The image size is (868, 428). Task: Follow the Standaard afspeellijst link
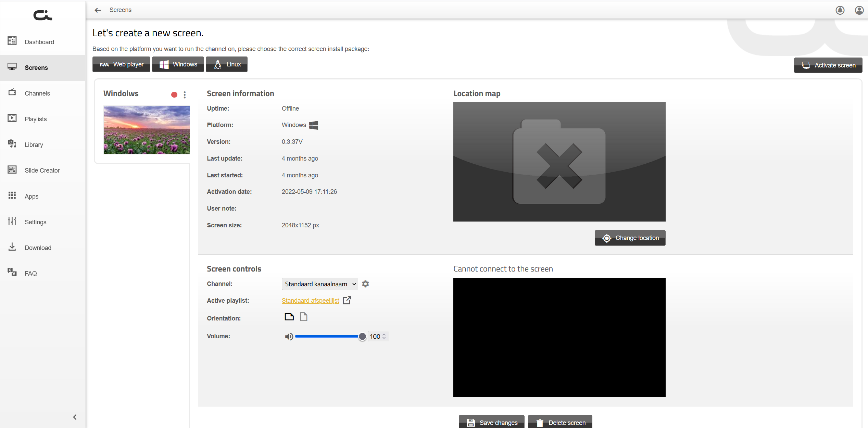pos(310,301)
